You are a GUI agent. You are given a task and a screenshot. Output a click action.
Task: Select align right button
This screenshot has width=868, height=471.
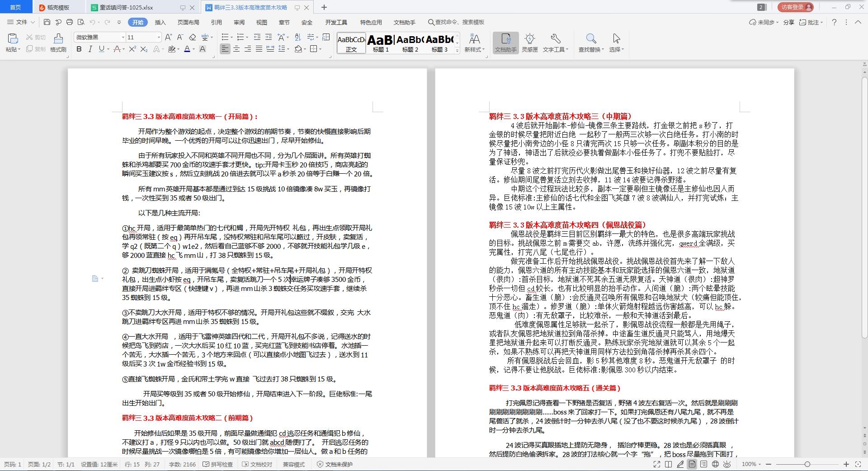248,49
